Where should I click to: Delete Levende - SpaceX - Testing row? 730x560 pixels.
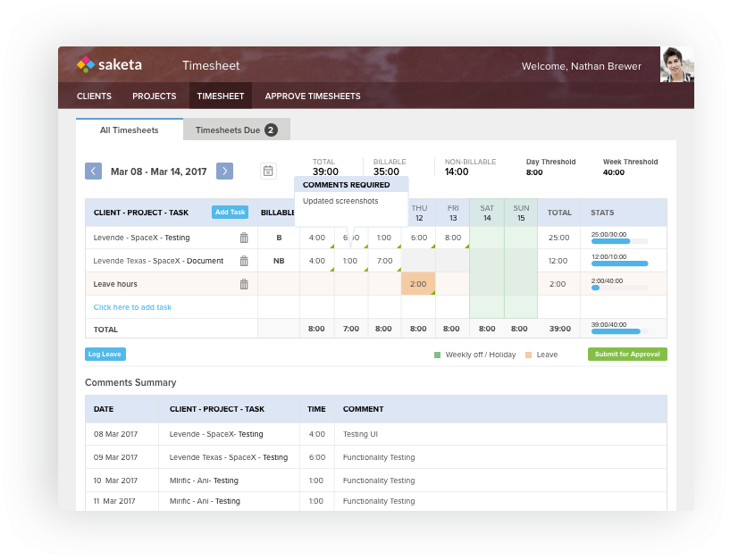(244, 238)
